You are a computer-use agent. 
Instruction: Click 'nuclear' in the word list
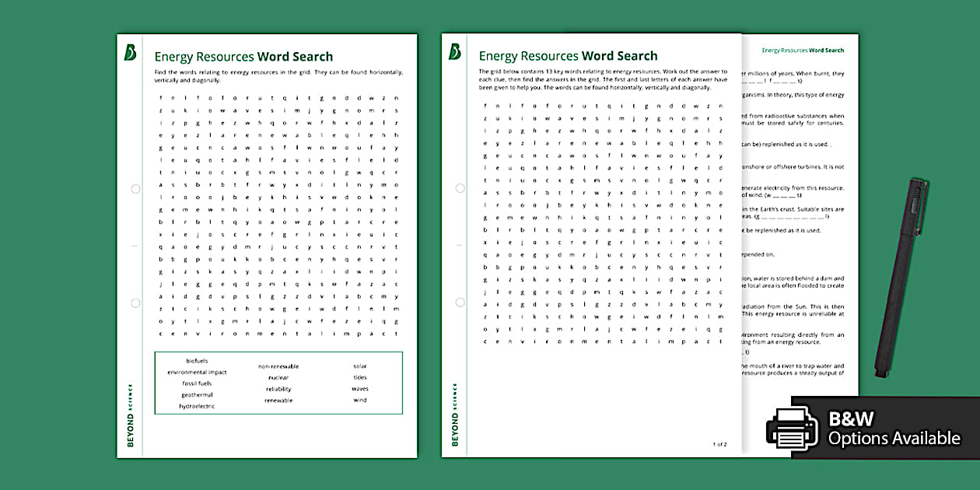click(278, 377)
